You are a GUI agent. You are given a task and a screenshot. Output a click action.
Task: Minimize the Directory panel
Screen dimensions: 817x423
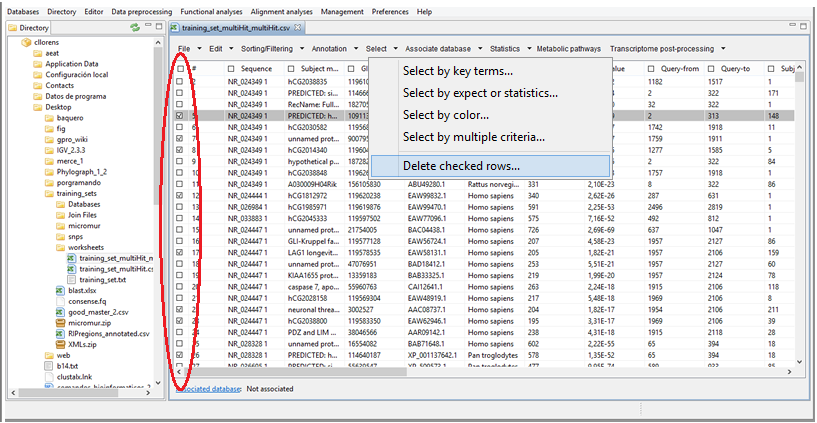click(147, 27)
